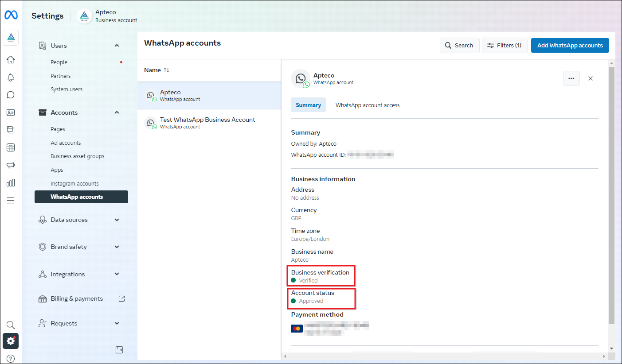Viewport: 622px width, 364px height.
Task: Open Business asset groups
Action: (78, 156)
